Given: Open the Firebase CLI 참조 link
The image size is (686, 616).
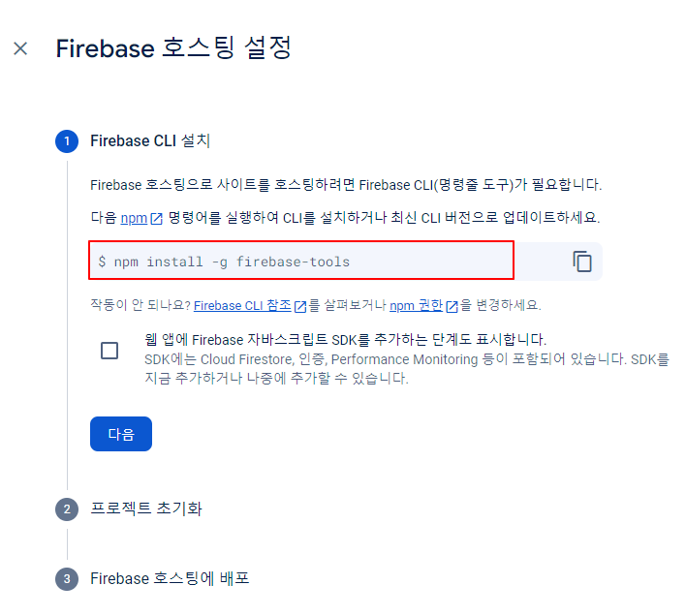Looking at the screenshot, I should pyautogui.click(x=242, y=305).
